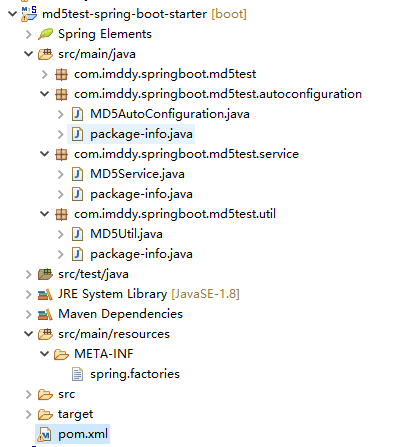The height and width of the screenshot is (447, 395).
Task: Collapse the md5test.service package
Action: (x=44, y=154)
